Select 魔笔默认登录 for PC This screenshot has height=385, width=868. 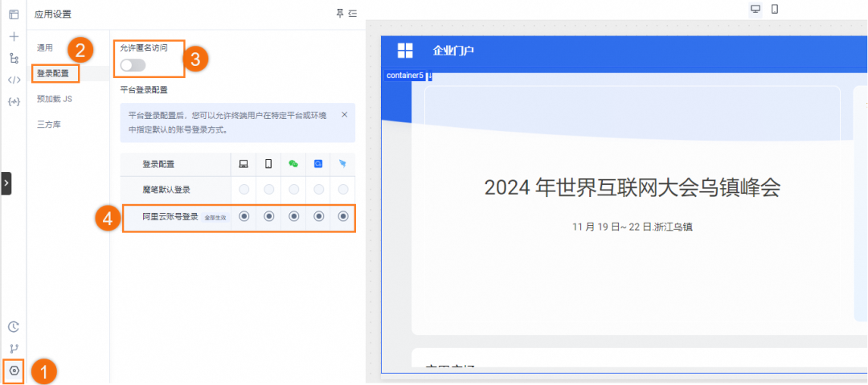(x=244, y=190)
